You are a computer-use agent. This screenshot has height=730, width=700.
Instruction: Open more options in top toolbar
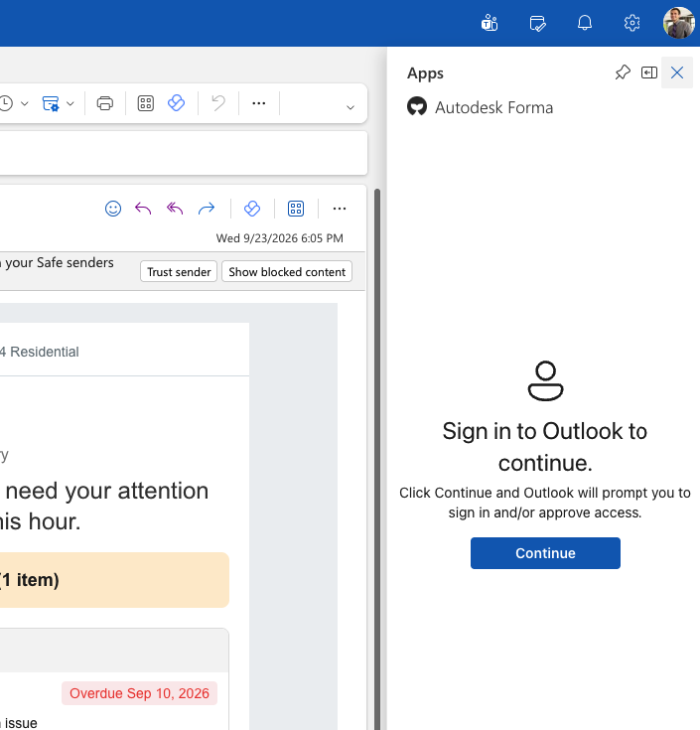click(258, 103)
